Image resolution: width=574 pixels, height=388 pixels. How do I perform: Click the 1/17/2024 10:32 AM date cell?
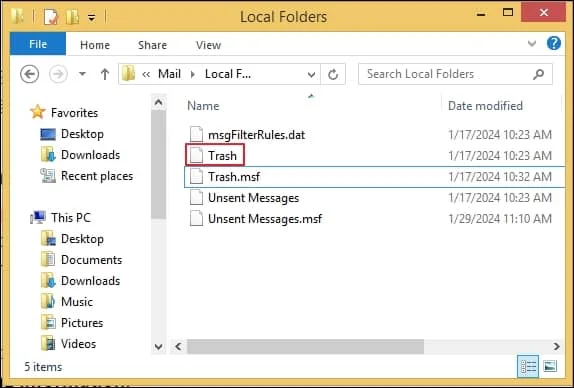(500, 177)
